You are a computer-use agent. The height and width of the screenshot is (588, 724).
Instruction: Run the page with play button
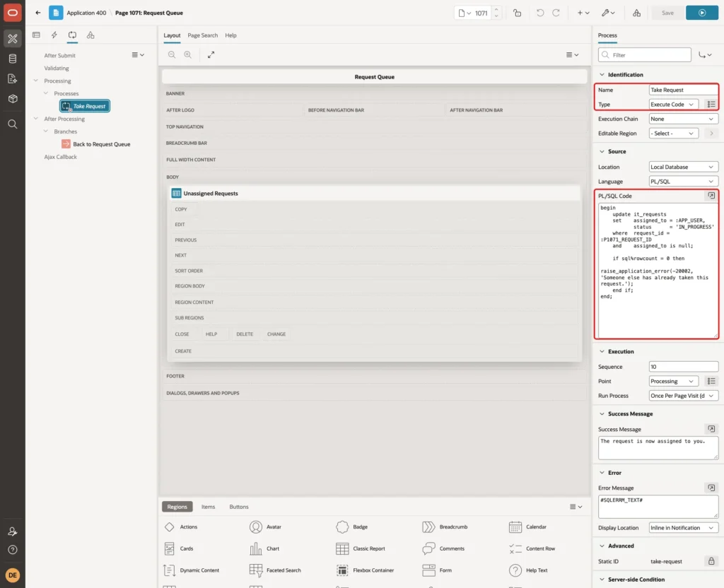[702, 13]
